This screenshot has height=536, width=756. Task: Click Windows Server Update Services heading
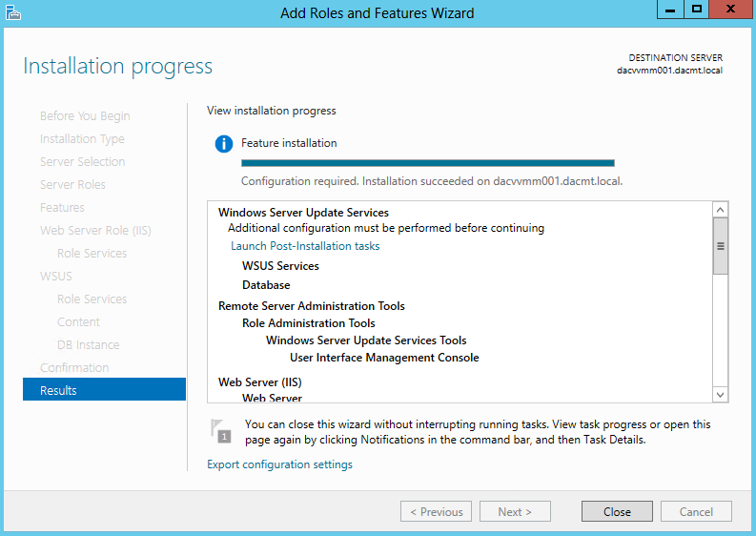click(303, 213)
